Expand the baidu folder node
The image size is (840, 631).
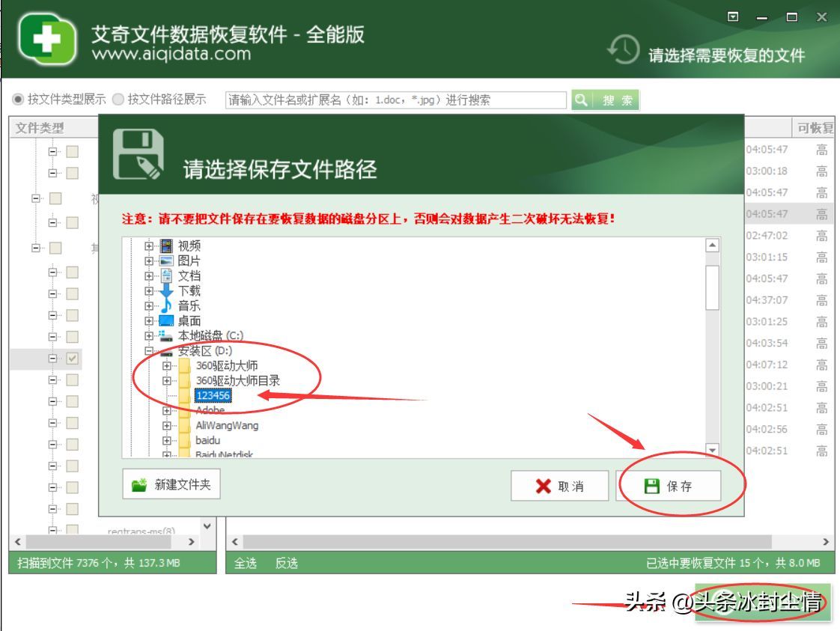167,441
